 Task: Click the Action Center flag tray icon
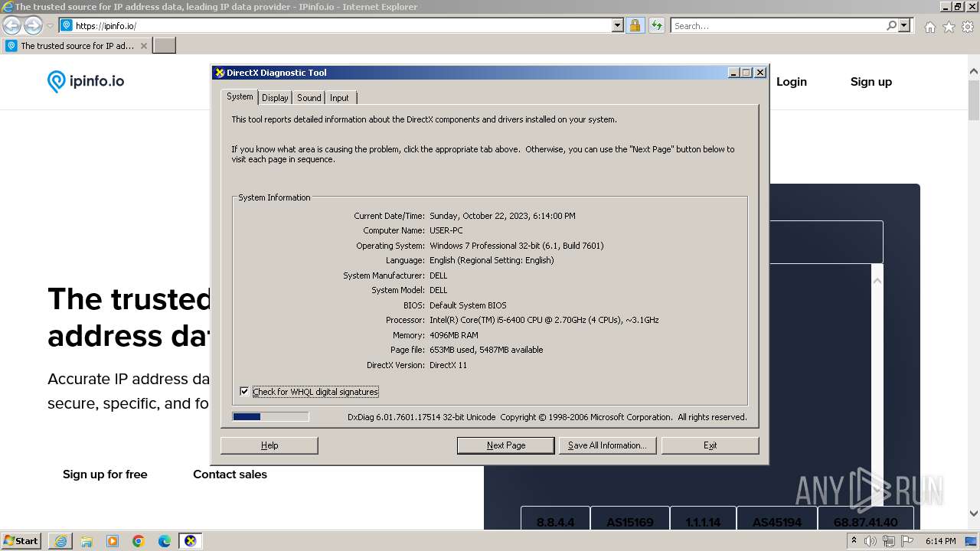907,541
